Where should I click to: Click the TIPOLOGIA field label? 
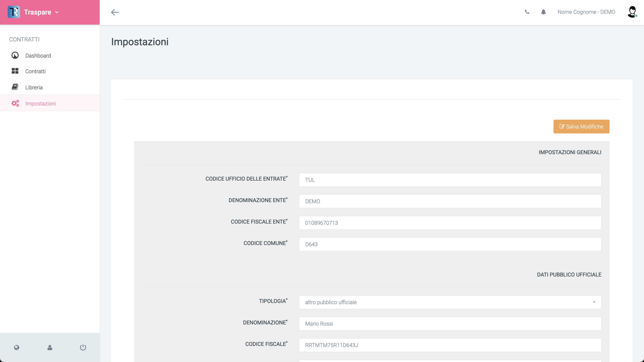[x=273, y=301]
